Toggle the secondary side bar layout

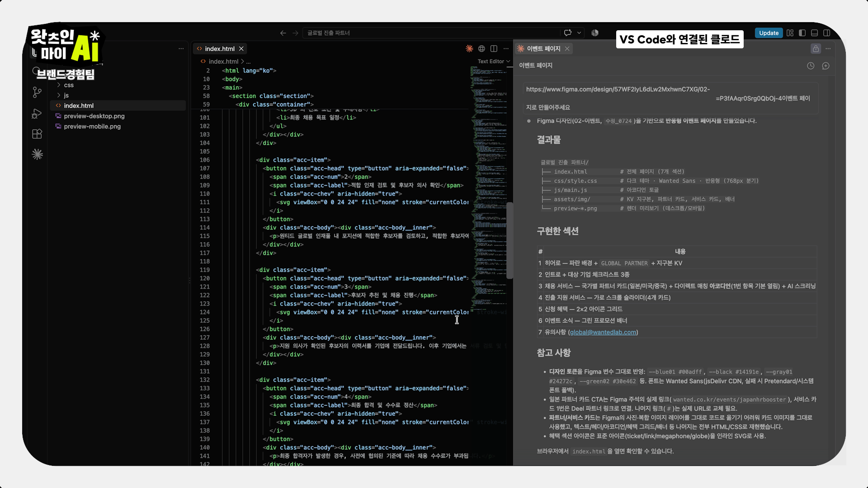[827, 33]
